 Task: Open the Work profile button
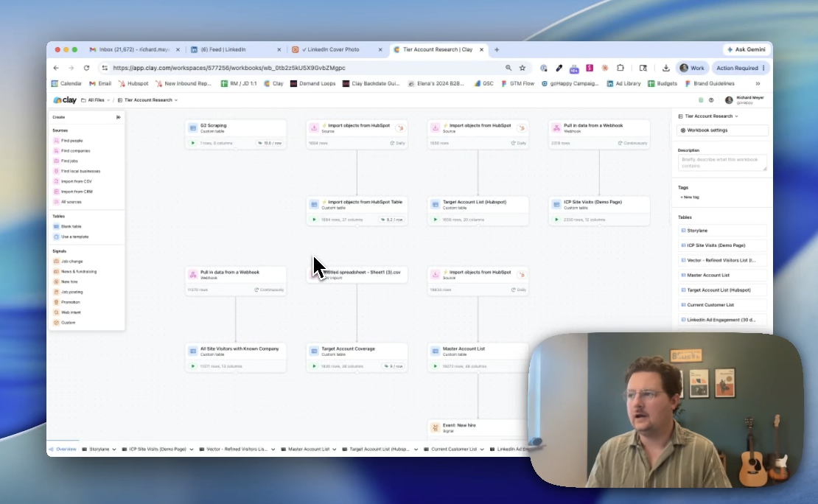click(x=692, y=68)
